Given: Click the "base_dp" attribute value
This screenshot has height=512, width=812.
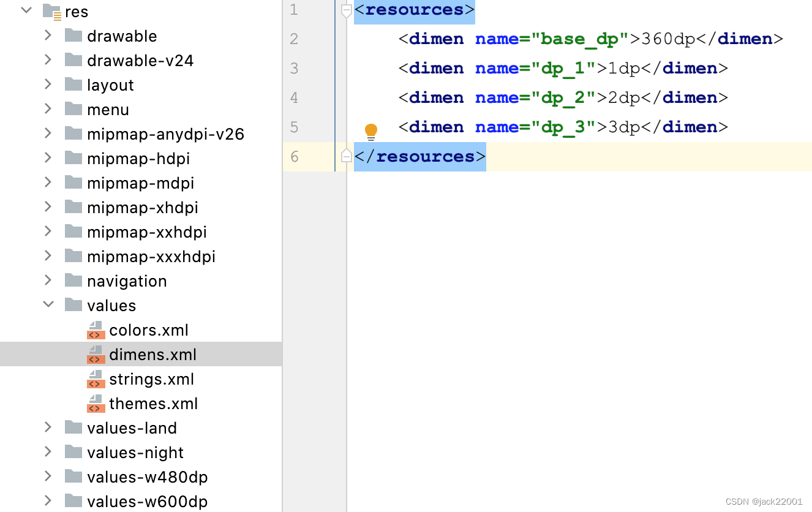Looking at the screenshot, I should 581,39.
